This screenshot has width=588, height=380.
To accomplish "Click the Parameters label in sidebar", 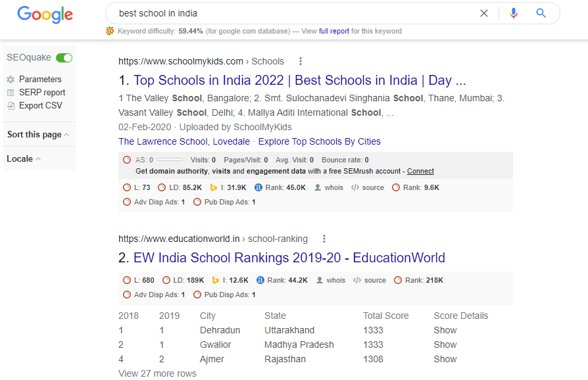I will 40,80.
